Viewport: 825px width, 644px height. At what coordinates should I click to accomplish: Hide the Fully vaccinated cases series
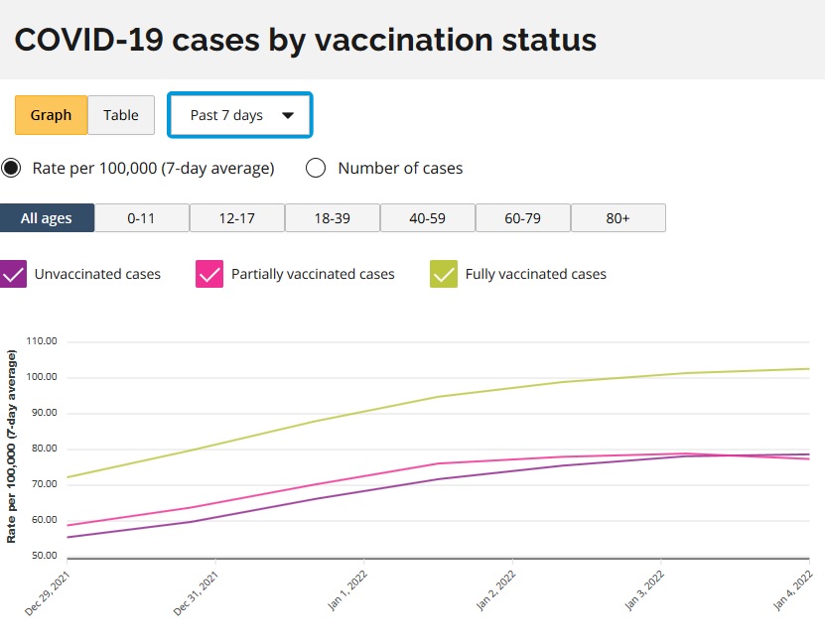443,274
